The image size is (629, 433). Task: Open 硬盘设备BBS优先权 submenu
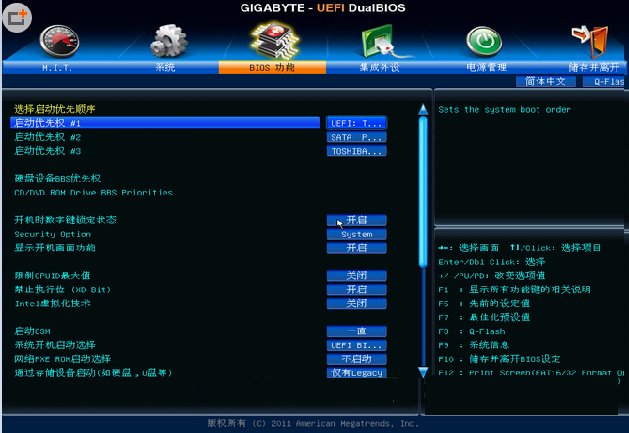coord(57,178)
